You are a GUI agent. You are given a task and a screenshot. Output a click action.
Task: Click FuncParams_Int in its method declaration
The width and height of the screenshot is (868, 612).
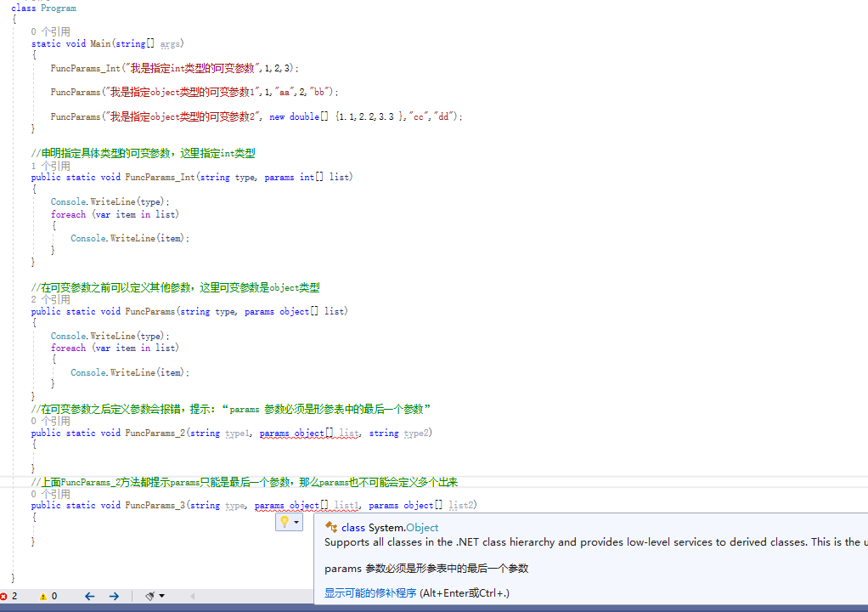(x=160, y=178)
